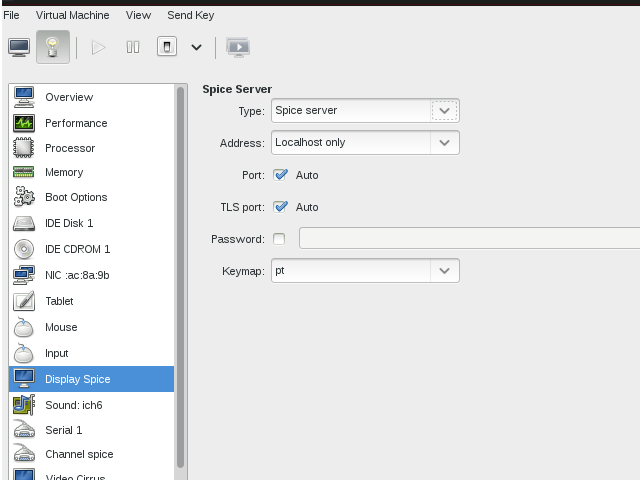Select Sound: ich6 entry

pyautogui.click(x=91, y=405)
